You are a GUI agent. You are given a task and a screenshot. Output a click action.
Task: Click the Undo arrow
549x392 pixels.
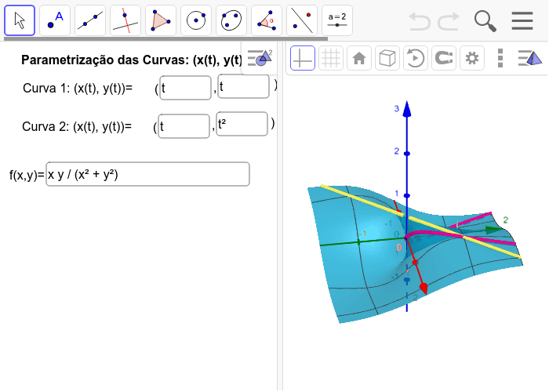pos(420,21)
